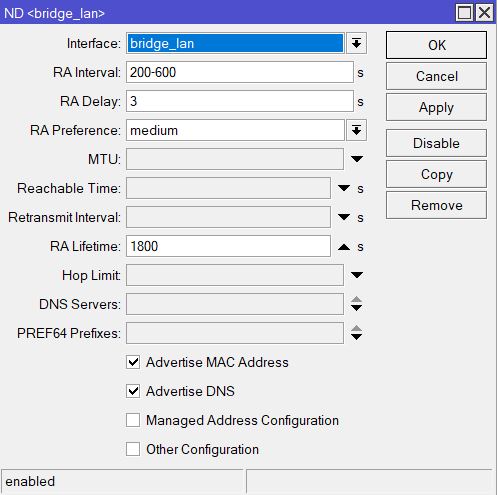Click into the RA Lifetime field

(228, 246)
